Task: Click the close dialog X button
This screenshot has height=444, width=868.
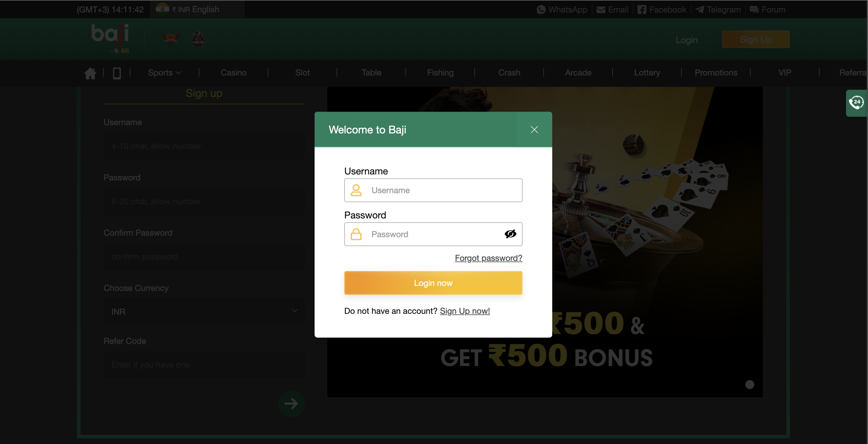Action: pyautogui.click(x=534, y=129)
